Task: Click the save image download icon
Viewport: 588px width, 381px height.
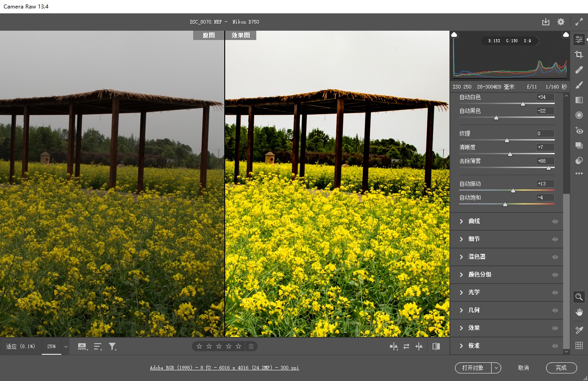Action: pyautogui.click(x=546, y=22)
